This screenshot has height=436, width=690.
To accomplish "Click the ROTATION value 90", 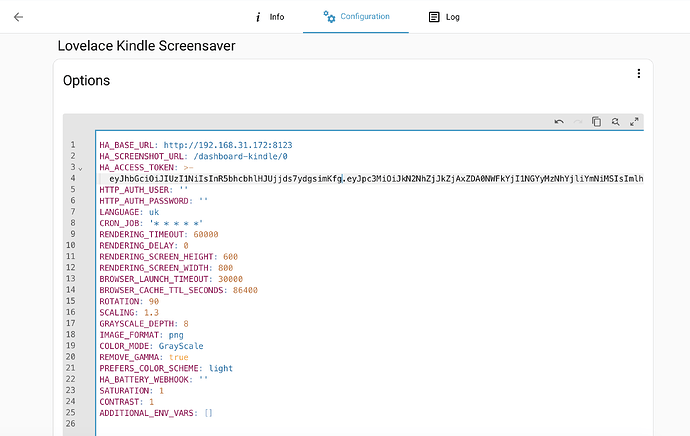I will point(154,301).
